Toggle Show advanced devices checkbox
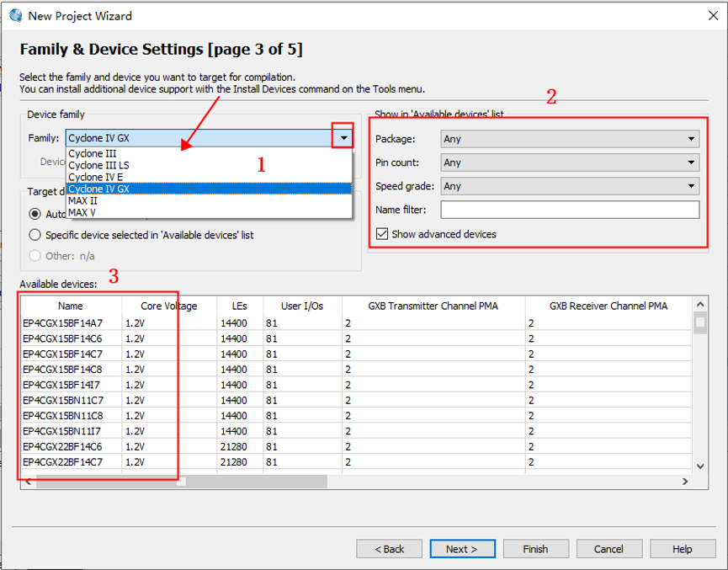Screen dimensions: 728x570 382,234
